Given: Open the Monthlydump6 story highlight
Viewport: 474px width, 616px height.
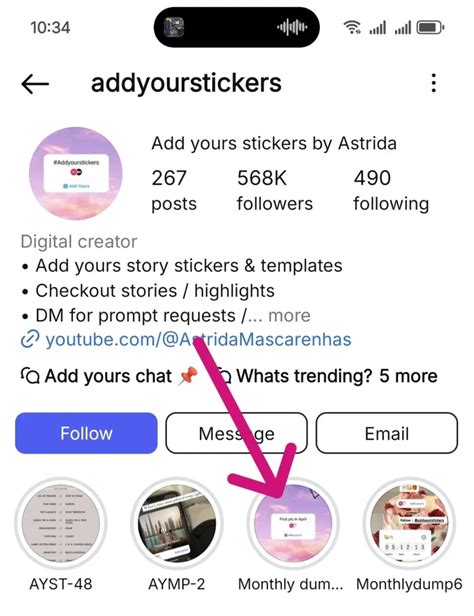Looking at the screenshot, I should coord(409,523).
